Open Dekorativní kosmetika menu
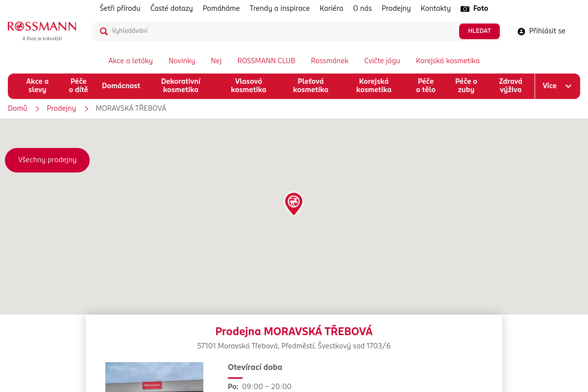Screen dimensions: 588x392 [181, 86]
